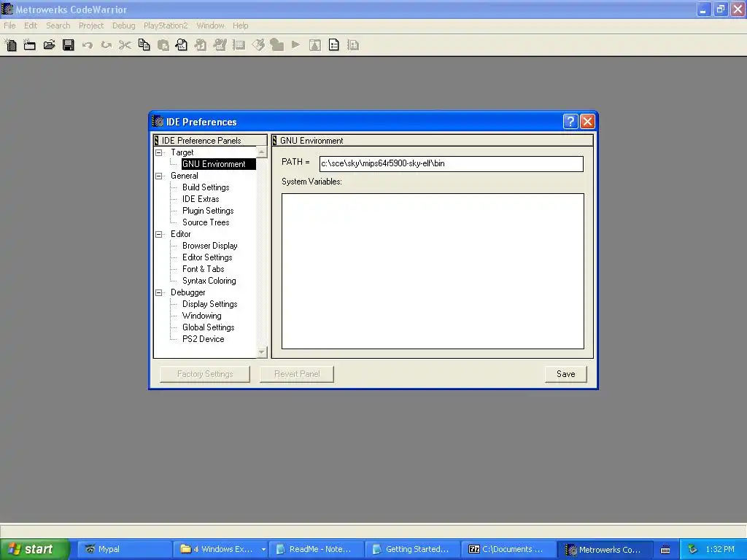This screenshot has width=747, height=560.
Task: Click the Paste clipboard icon
Action: 163,45
